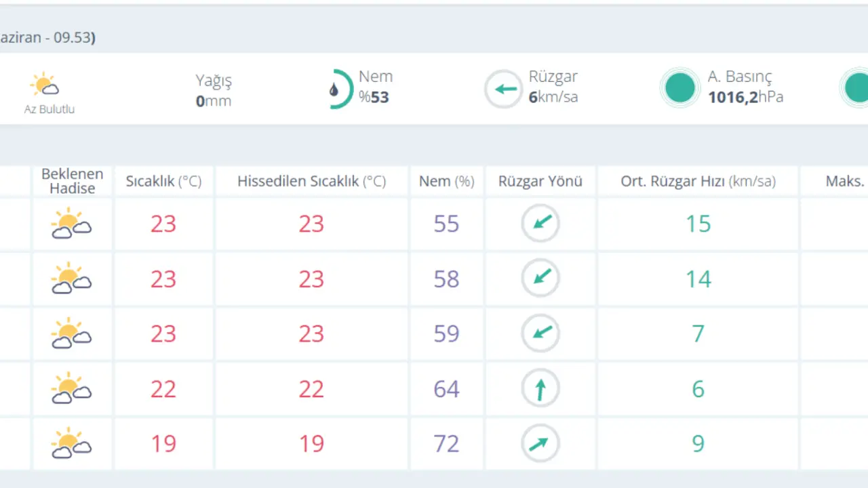868x488 pixels.
Task: Click the humidity droplet gauge icon
Action: pos(337,89)
